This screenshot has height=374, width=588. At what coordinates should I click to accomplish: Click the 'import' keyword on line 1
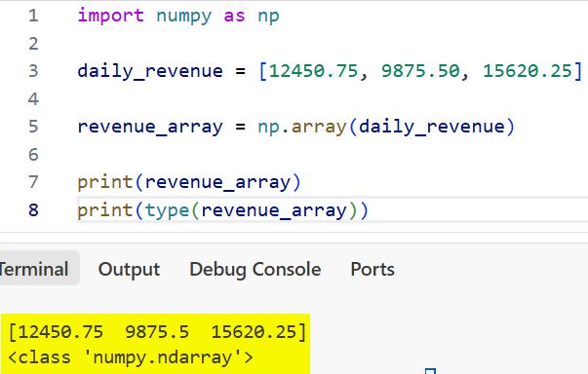tap(110, 16)
